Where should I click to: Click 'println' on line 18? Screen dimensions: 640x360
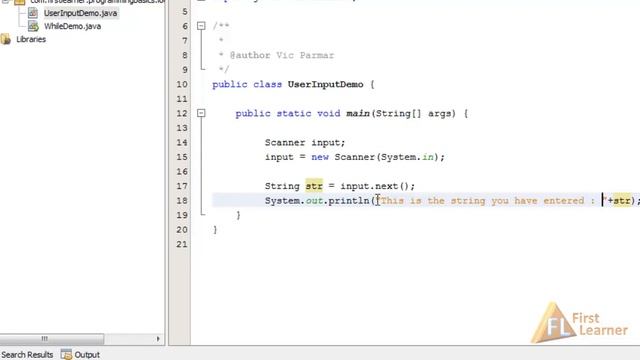click(349, 201)
